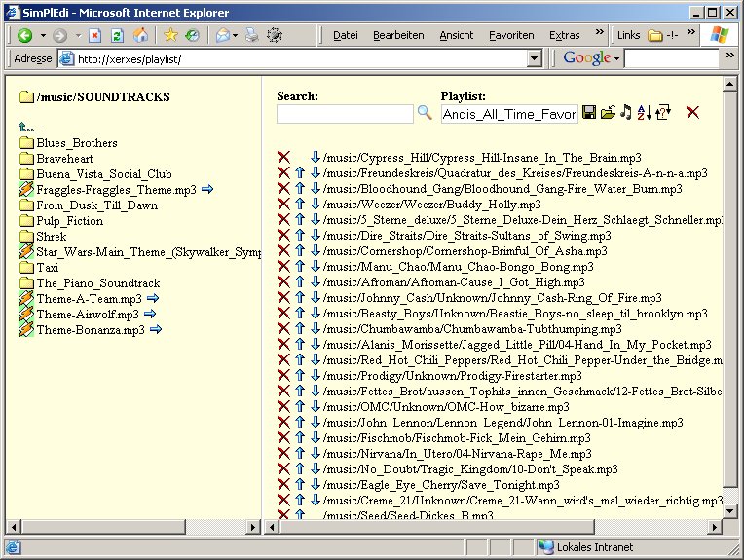Clear playlist with the red X icon

(x=692, y=112)
